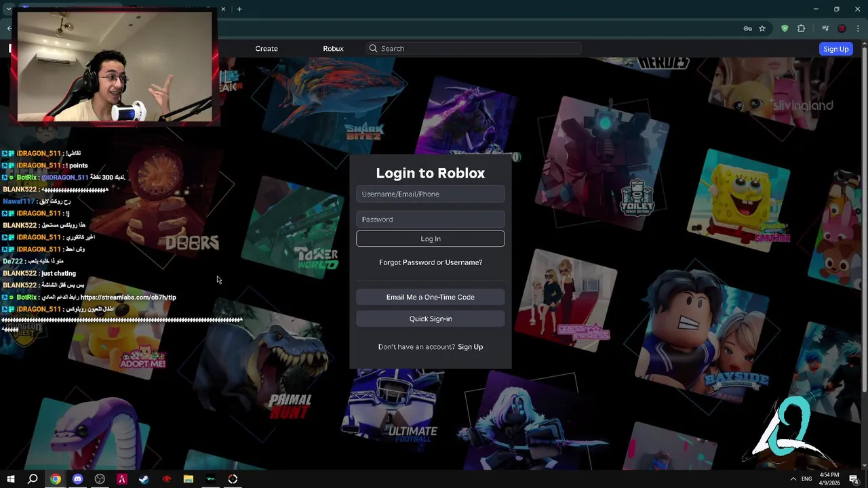868x488 pixels.
Task: Open the Windows notification center
Action: pos(854,479)
